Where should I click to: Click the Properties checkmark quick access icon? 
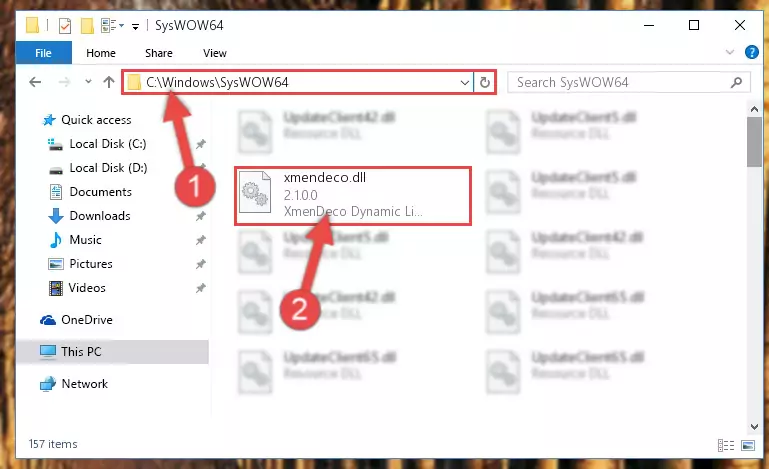point(65,26)
